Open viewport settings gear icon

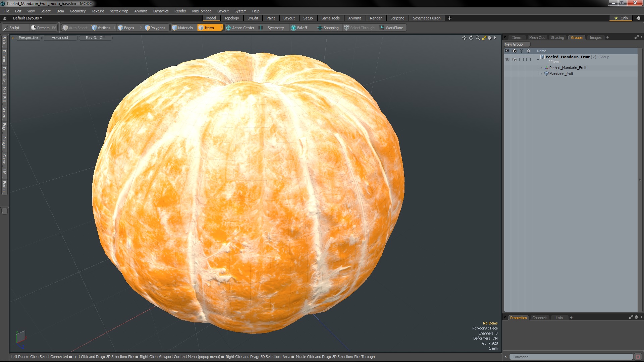(490, 38)
